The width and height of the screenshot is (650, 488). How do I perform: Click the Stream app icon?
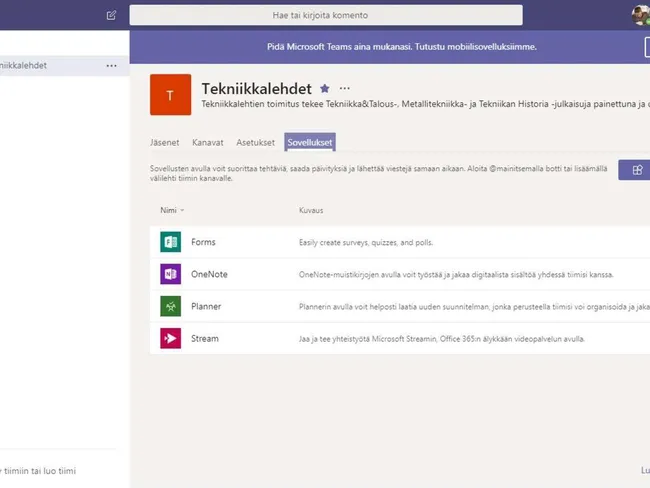pos(170,339)
